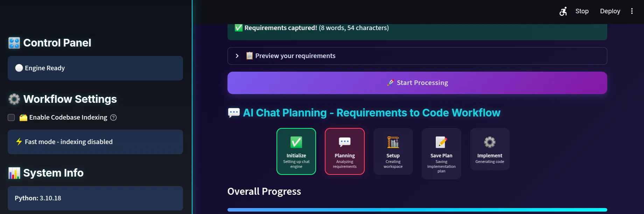Open the three-dot main menu
This screenshot has height=214, width=644.
(632, 11)
